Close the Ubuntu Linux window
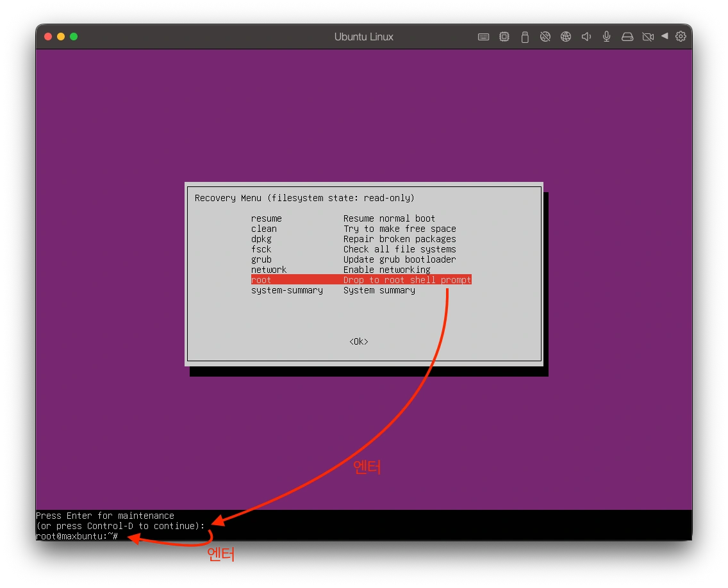Viewport: 728px width, 588px height. pyautogui.click(x=48, y=37)
